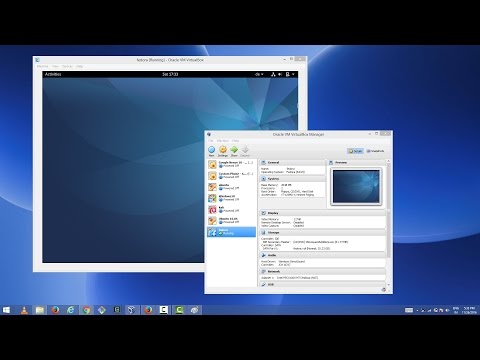Click the VM preview thumbnail
The width and height of the screenshot is (480, 360).
356,186
